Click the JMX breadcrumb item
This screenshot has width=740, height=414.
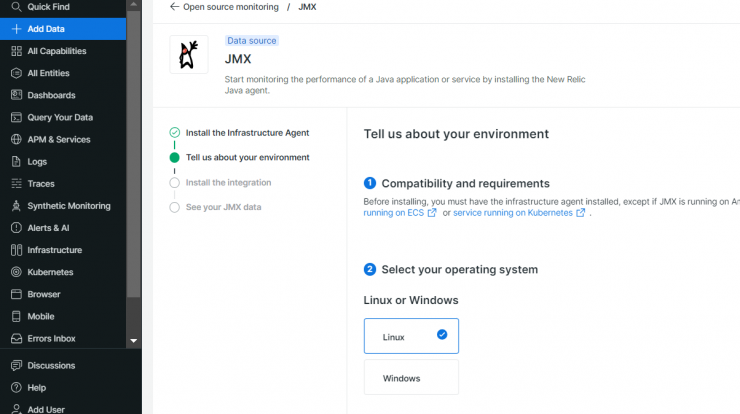click(307, 7)
